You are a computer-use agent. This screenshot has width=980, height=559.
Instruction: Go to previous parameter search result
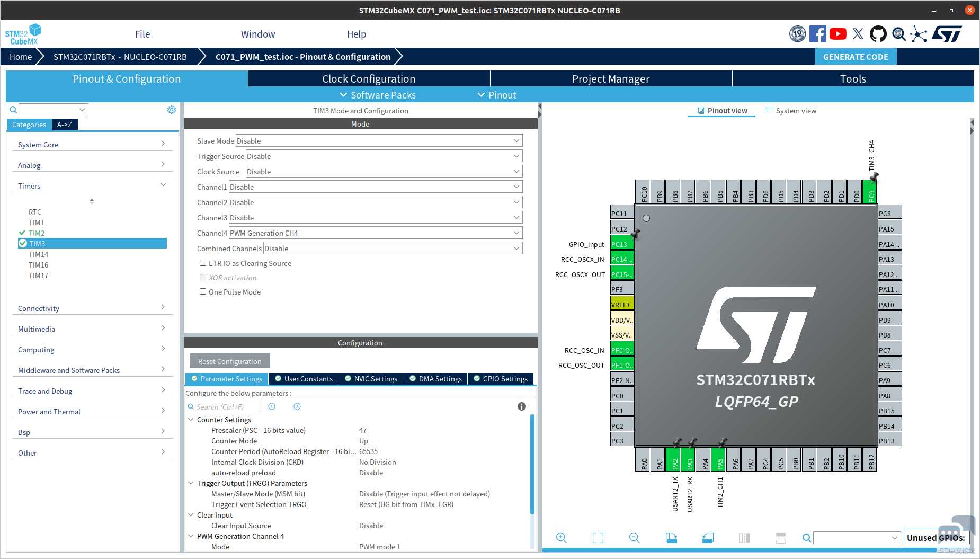pos(272,406)
